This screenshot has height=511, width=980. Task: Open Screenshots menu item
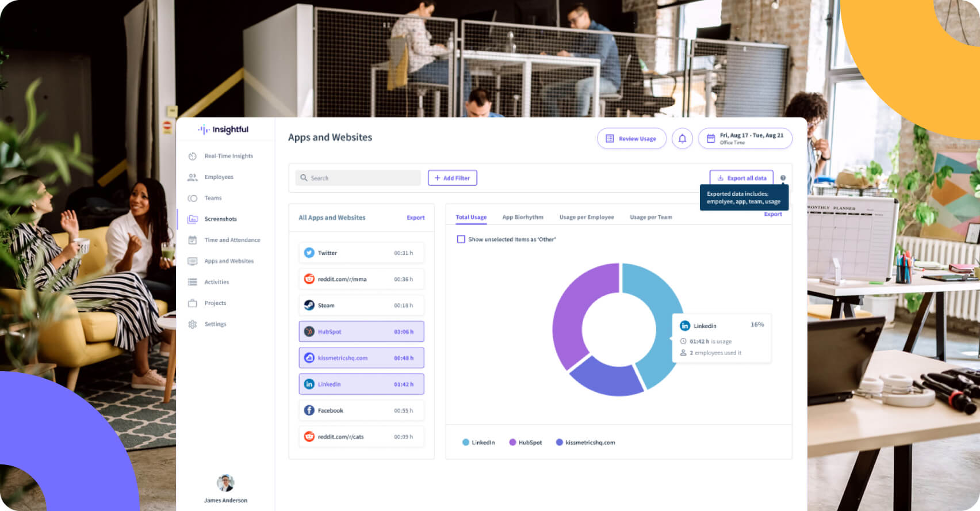[221, 219]
